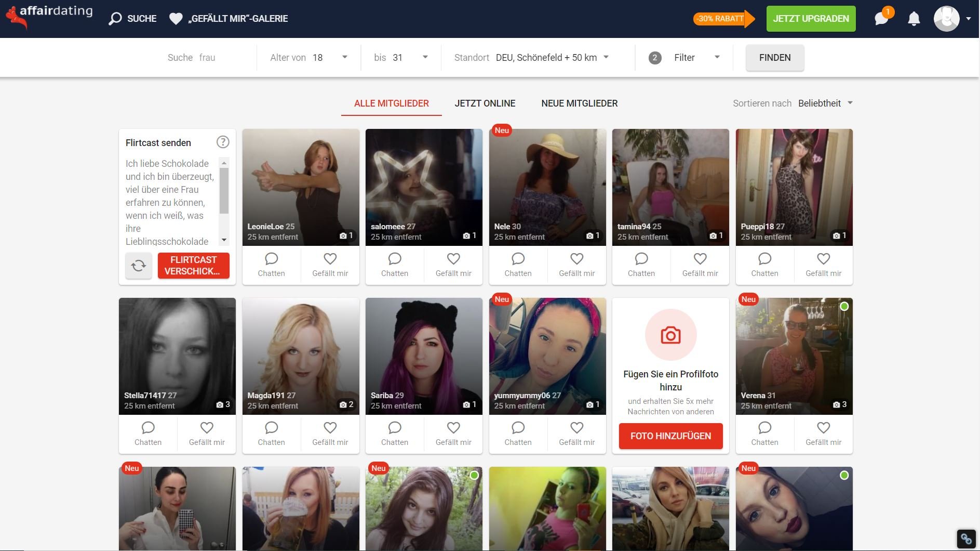Like Magda191's profile
The width and height of the screenshot is (980, 551).
pos(330,434)
